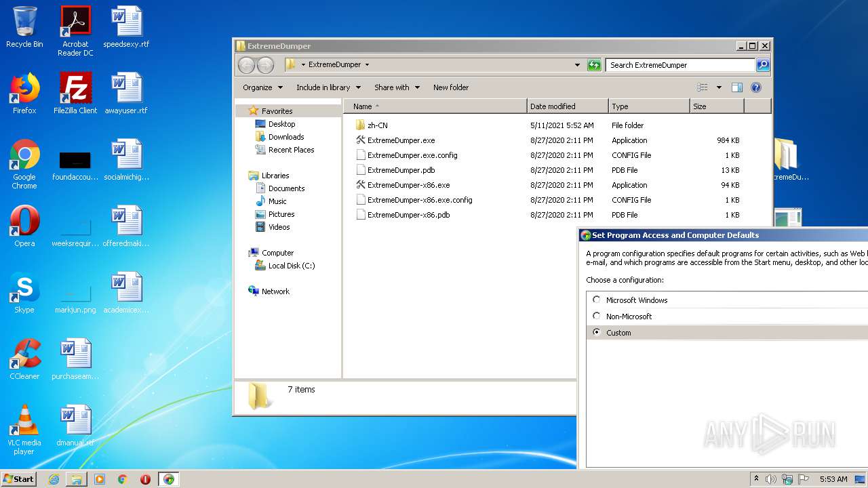Open the Organize dropdown menu
868x488 pixels.
[x=262, y=87]
